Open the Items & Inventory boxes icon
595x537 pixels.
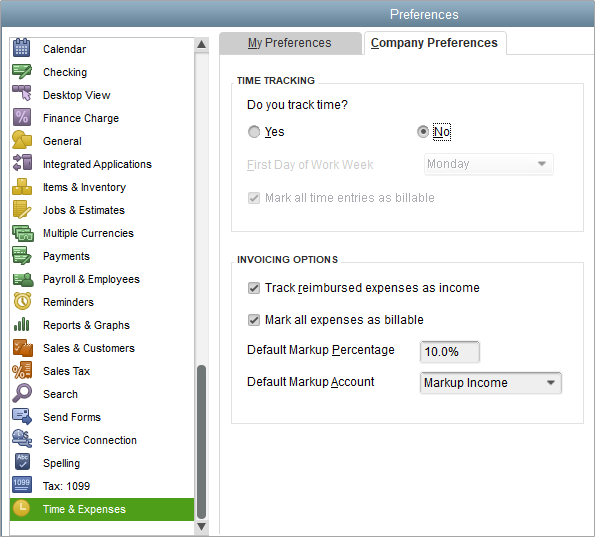22,186
